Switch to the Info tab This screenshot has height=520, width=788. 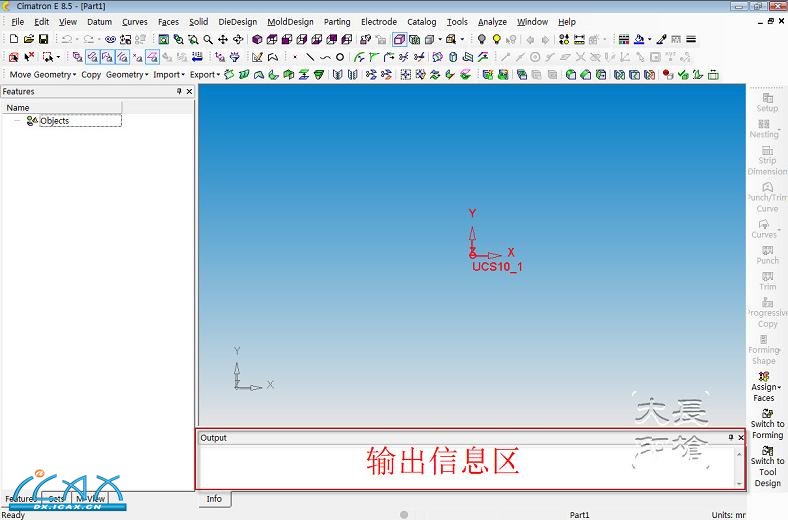point(214,498)
